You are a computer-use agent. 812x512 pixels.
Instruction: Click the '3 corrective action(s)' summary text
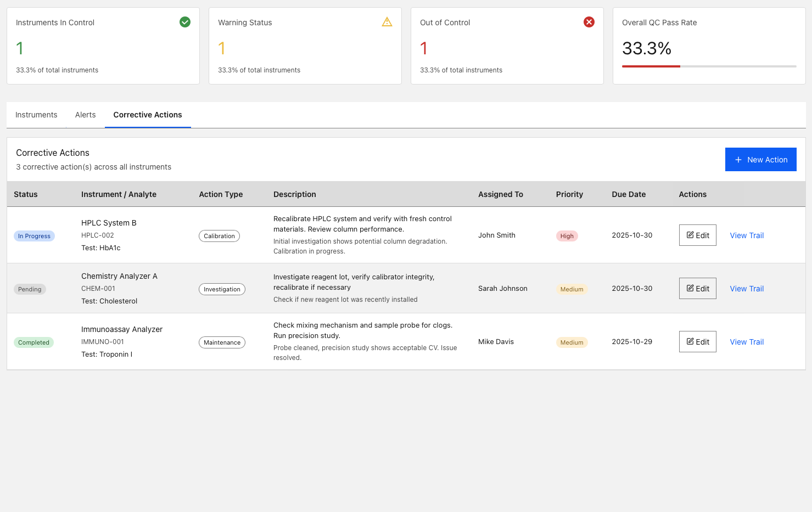click(x=93, y=167)
